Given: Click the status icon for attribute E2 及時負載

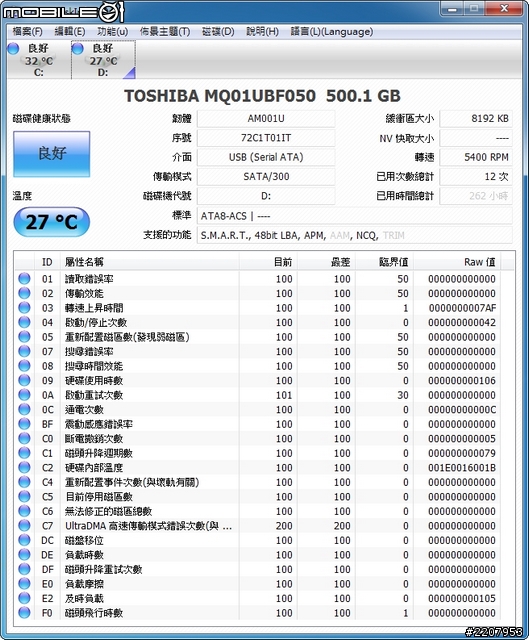Looking at the screenshot, I should pos(24,598).
